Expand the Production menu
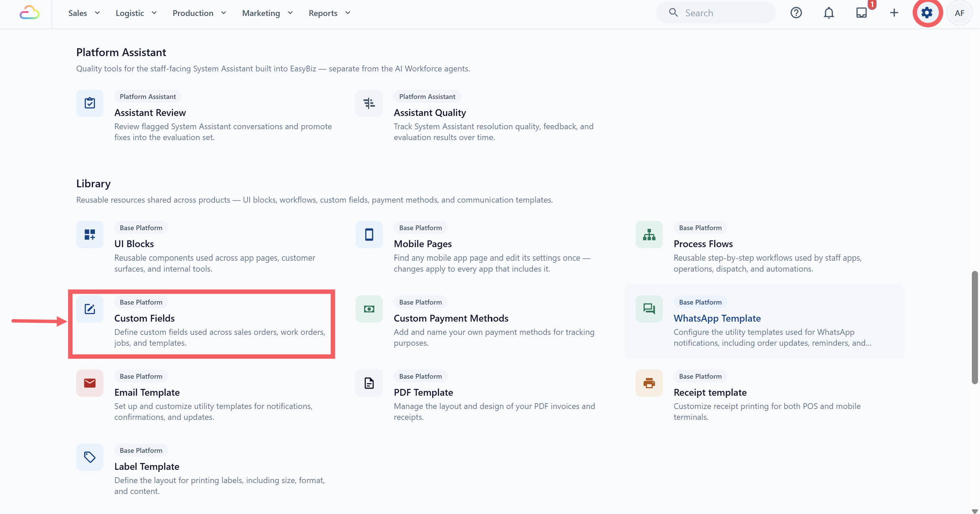This screenshot has width=980, height=514. click(199, 13)
